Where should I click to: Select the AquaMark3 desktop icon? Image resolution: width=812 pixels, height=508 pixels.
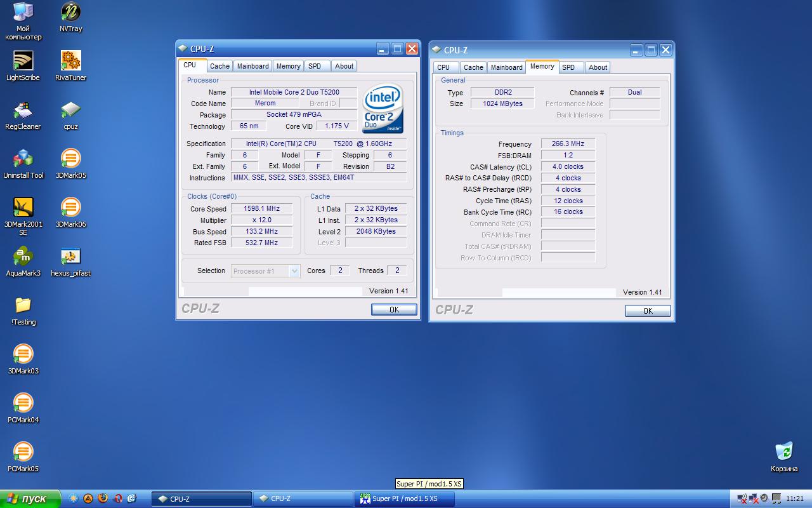pos(23,262)
